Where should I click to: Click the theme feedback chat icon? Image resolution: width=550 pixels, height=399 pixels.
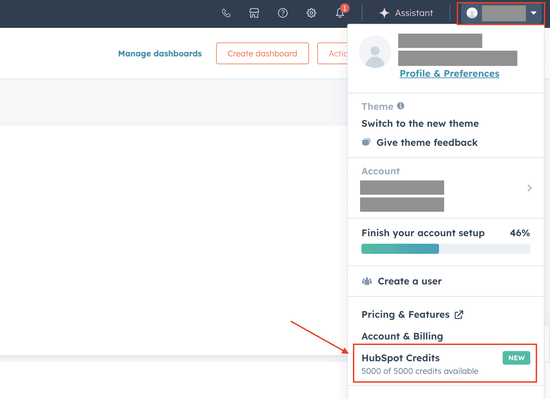click(366, 142)
